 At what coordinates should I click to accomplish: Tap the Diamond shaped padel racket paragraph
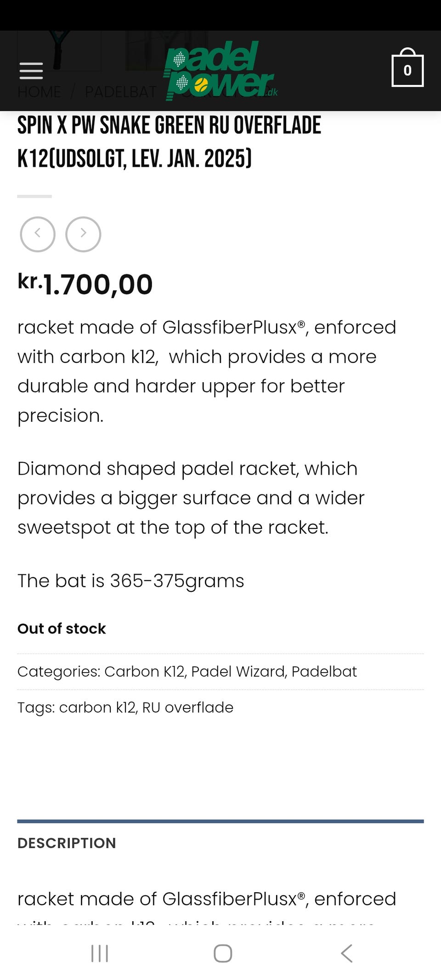(191, 498)
